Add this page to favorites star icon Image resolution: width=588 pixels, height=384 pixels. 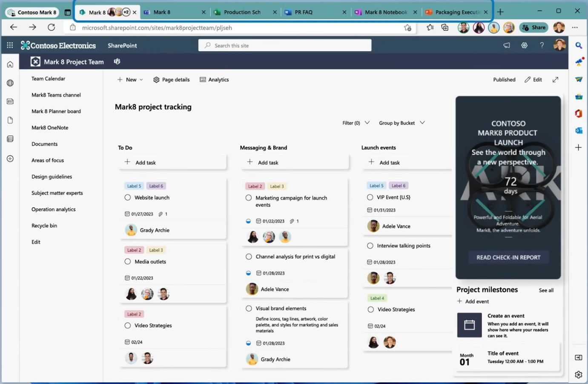point(407,28)
